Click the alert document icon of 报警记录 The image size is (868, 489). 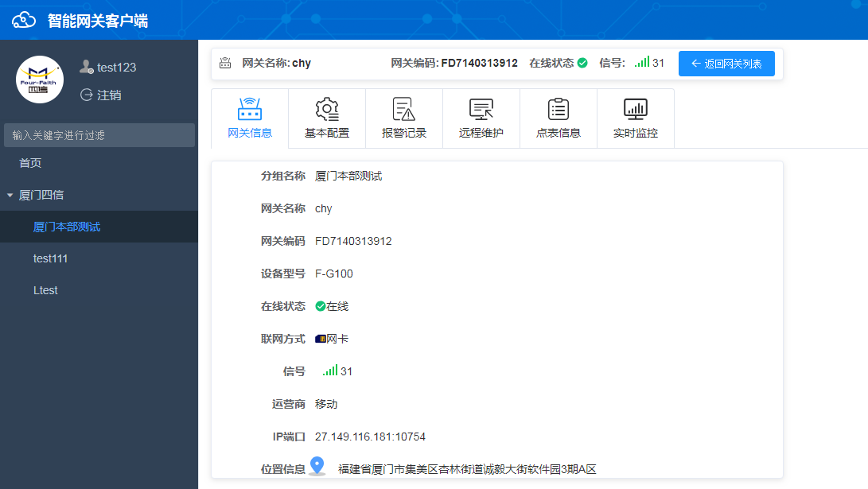(404, 109)
